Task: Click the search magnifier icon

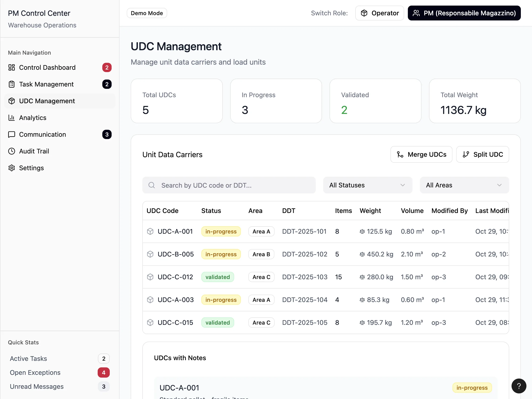Action: [152, 185]
